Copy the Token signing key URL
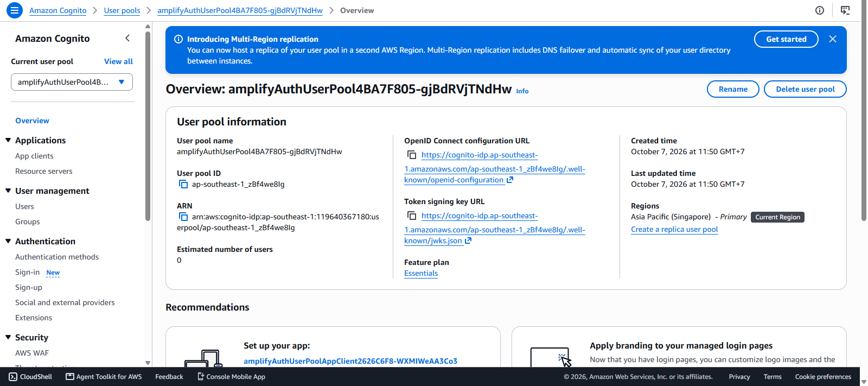This screenshot has width=868, height=386. 412,216
